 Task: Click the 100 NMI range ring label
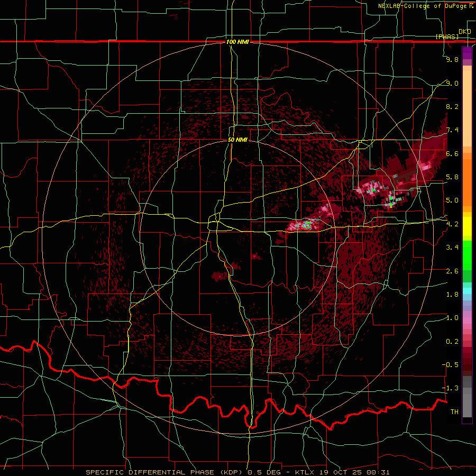tap(237, 42)
